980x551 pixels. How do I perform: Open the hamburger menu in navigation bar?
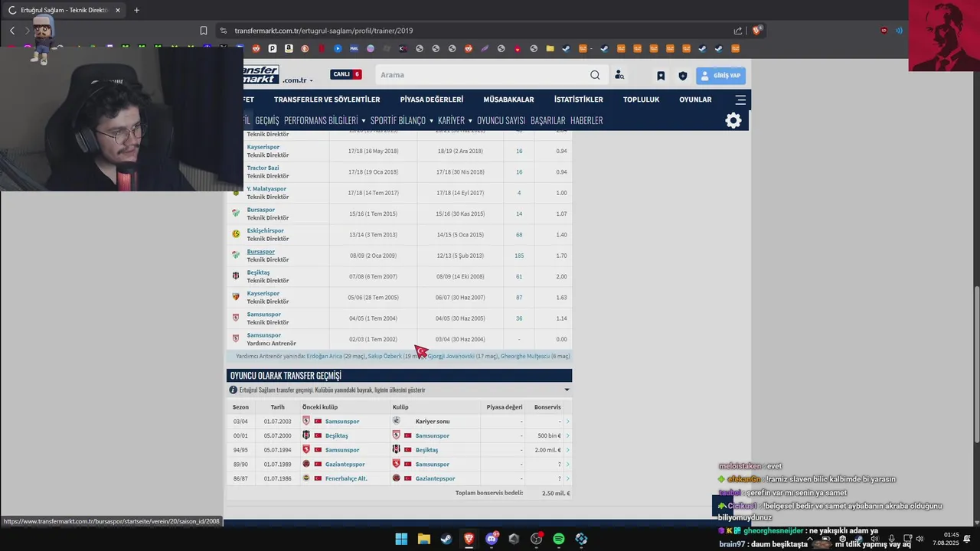tap(740, 99)
